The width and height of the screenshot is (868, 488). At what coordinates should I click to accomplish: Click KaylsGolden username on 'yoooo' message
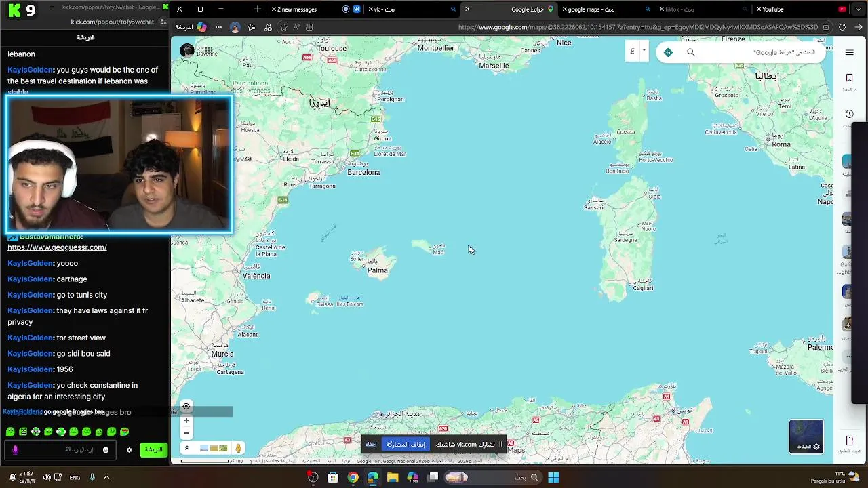[x=30, y=263]
